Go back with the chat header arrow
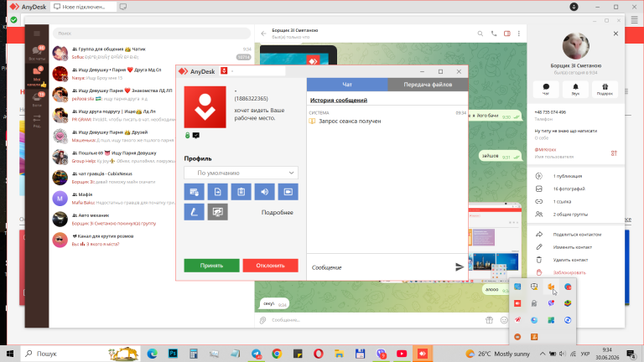 coord(263,34)
